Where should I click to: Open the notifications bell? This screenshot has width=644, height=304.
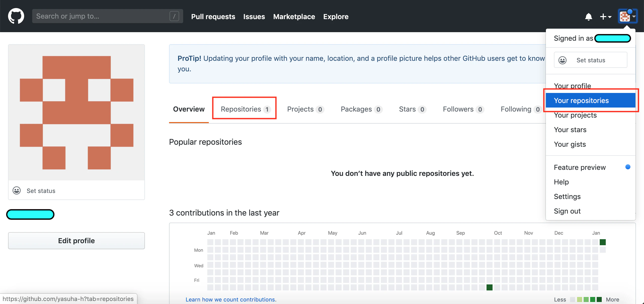pyautogui.click(x=588, y=17)
